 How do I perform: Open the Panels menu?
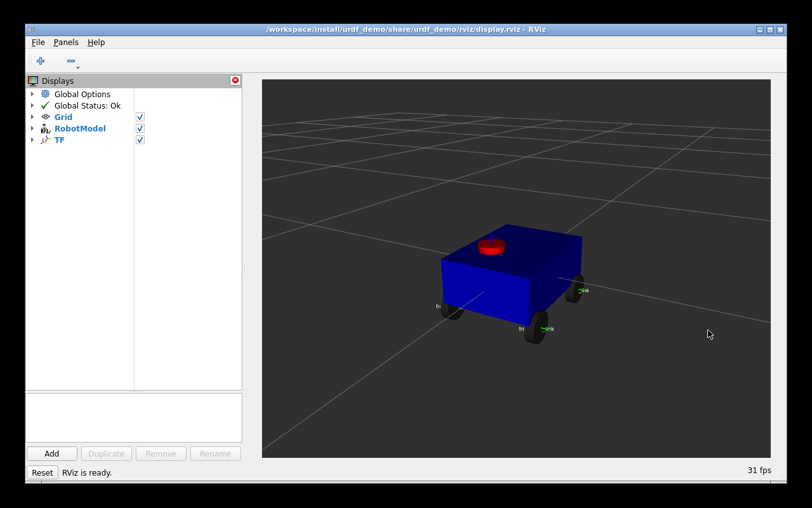tap(66, 43)
